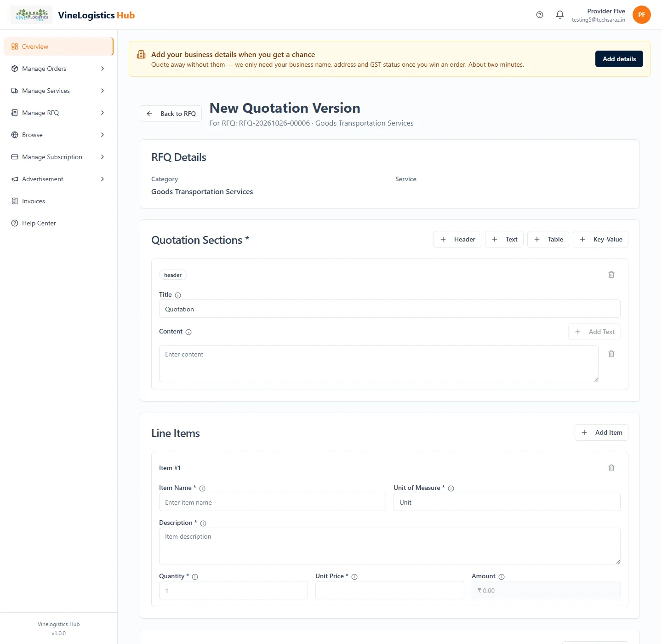This screenshot has width=662, height=644.
Task: Open the PF user avatar menu
Action: coord(642,15)
